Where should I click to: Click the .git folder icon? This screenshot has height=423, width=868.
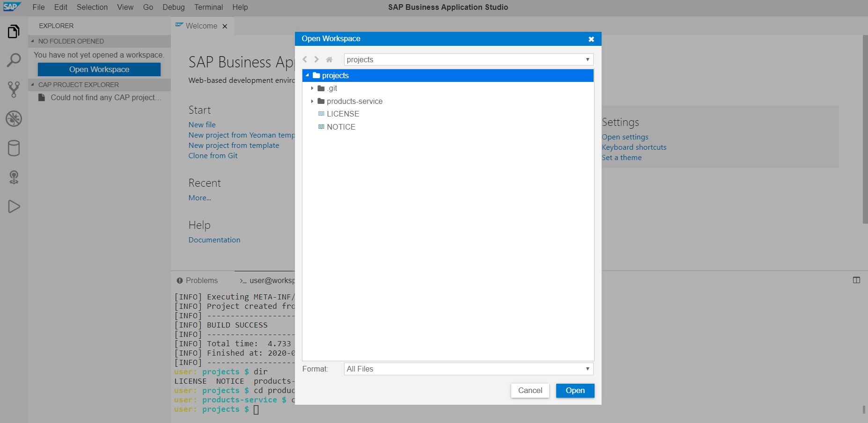click(321, 88)
